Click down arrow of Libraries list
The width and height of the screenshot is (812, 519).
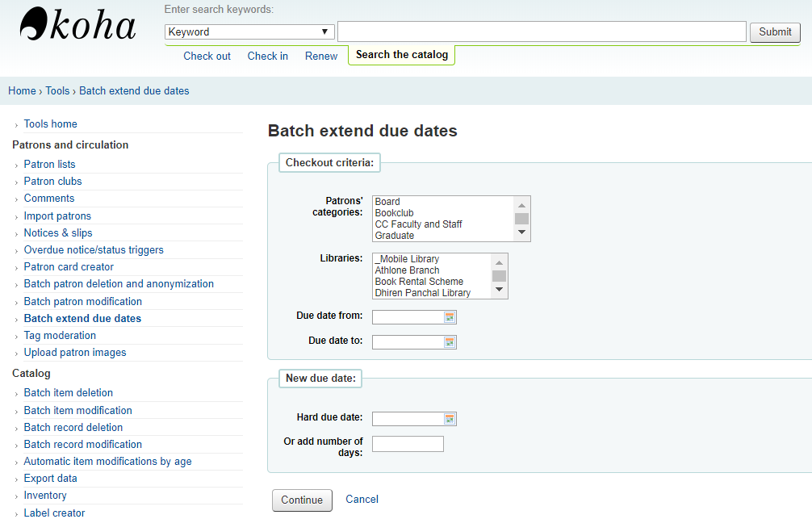tap(499, 290)
